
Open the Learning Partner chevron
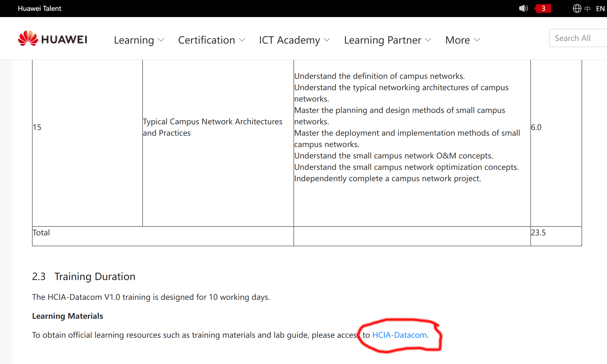coord(428,40)
